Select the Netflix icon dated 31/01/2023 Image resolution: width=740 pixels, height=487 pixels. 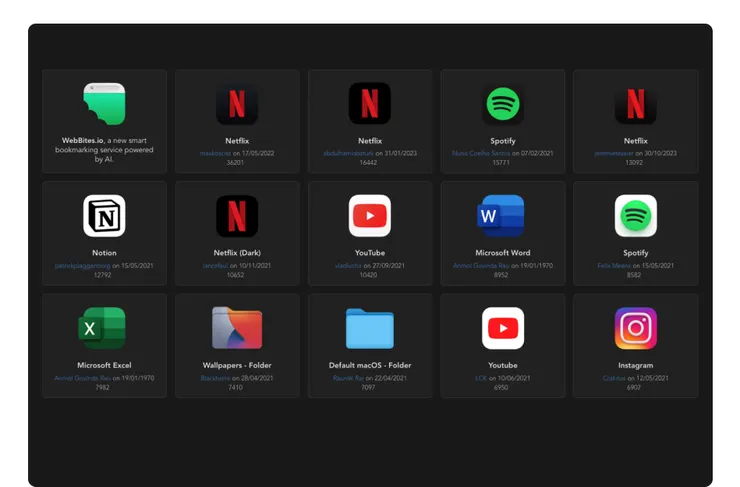370,104
